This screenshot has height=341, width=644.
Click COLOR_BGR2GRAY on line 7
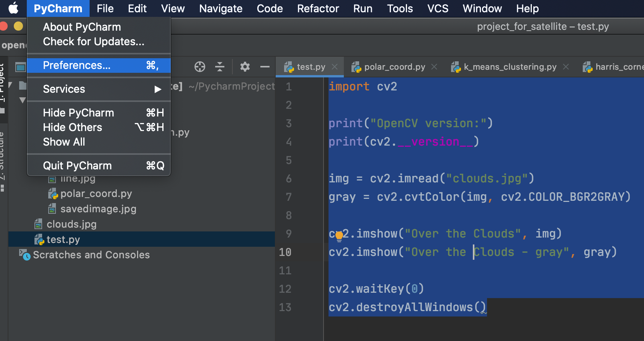[576, 197]
